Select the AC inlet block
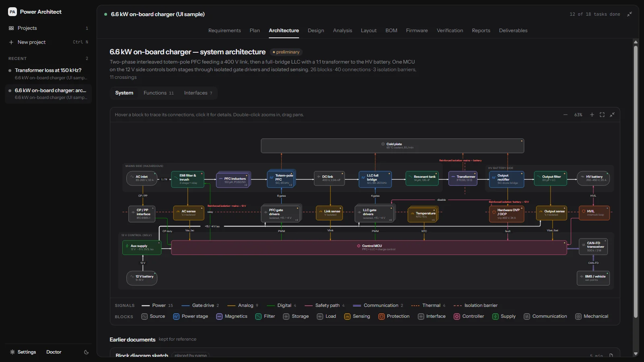This screenshot has height=362, width=644. [x=142, y=178]
